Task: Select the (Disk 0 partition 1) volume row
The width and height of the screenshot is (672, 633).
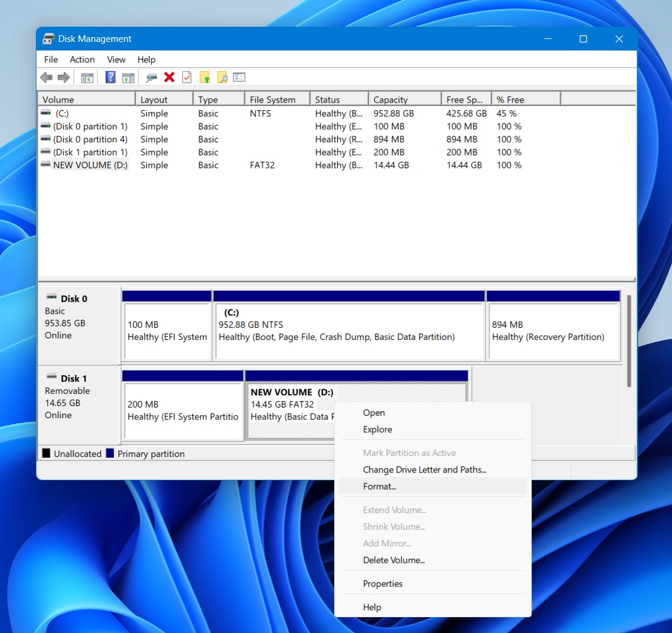Action: (x=90, y=126)
